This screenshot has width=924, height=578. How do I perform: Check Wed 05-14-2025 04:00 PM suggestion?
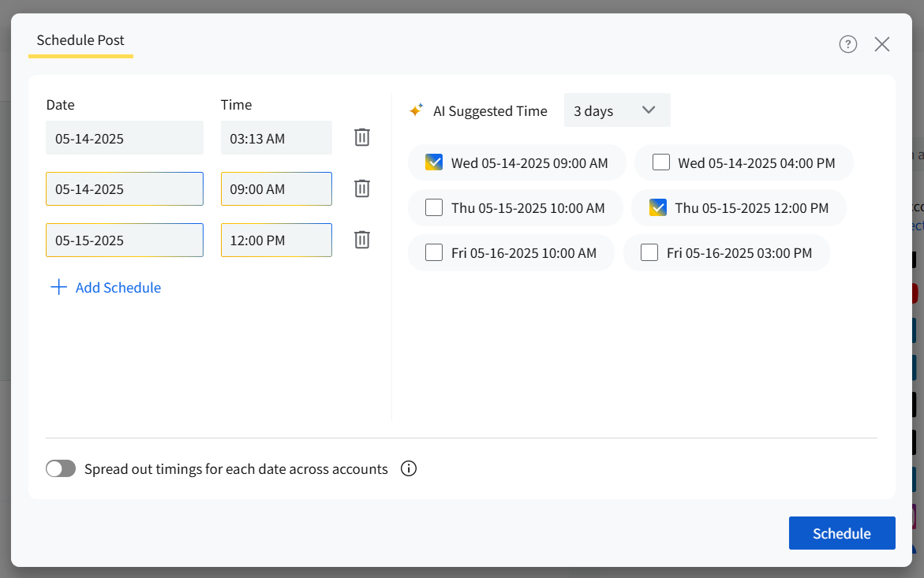pos(661,162)
